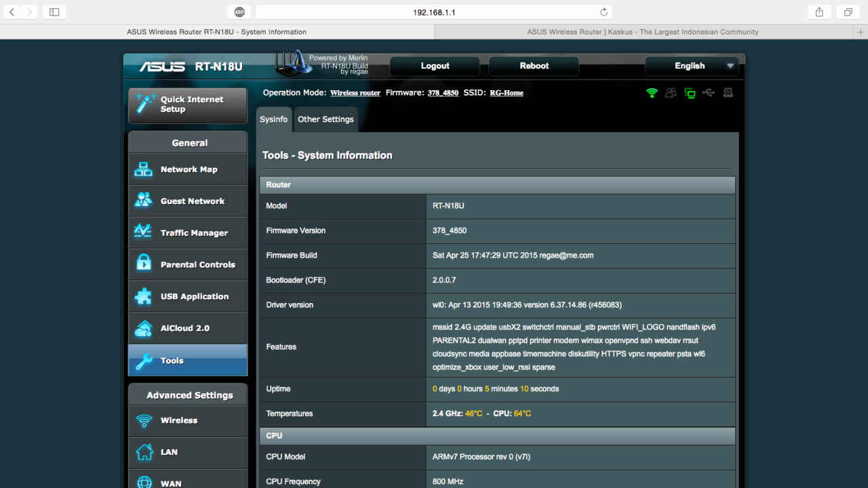
Task: Click the green WiFi status icon
Action: 652,93
